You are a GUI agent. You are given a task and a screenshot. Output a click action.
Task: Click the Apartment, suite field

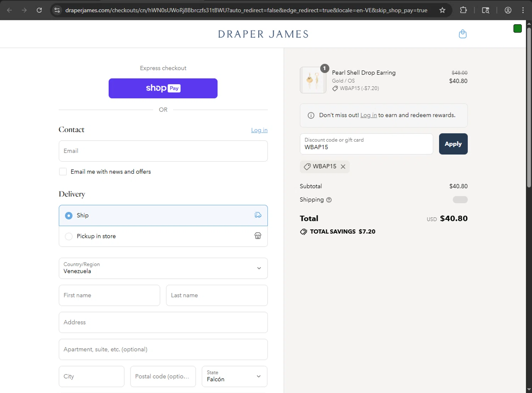163,349
